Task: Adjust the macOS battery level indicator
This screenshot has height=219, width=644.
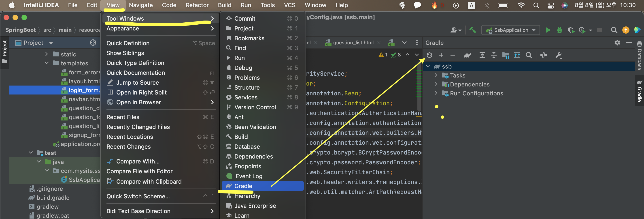Action: coord(503,5)
